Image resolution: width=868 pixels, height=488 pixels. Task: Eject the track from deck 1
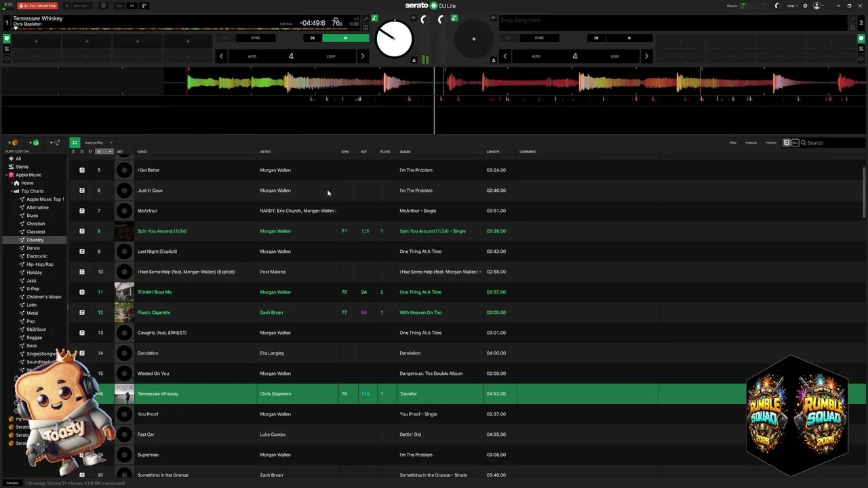[x=414, y=60]
